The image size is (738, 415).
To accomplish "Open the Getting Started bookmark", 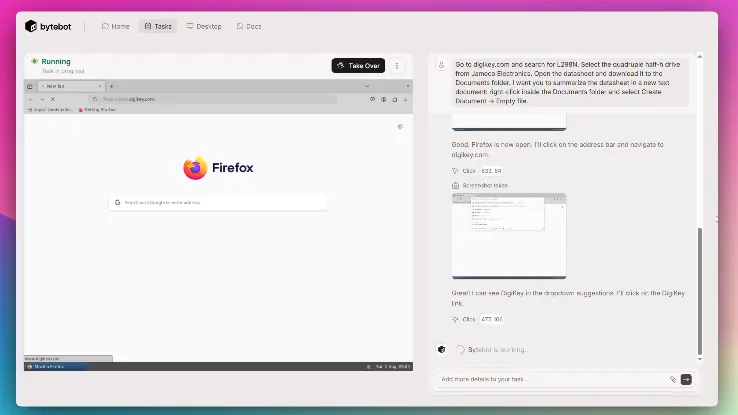I will click(97, 110).
